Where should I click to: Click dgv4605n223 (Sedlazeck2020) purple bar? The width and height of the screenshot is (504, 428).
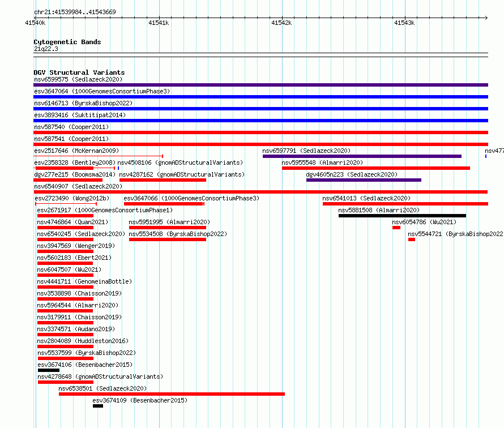coord(364,180)
